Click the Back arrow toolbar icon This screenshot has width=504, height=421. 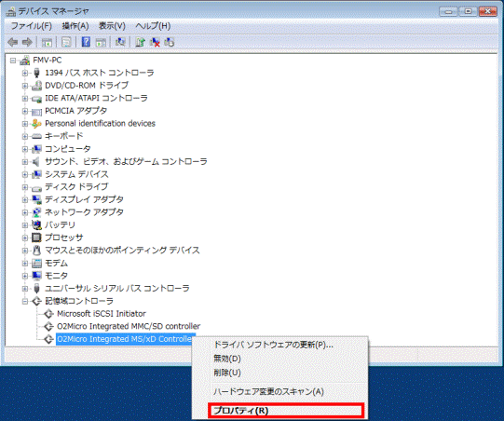pos(13,42)
